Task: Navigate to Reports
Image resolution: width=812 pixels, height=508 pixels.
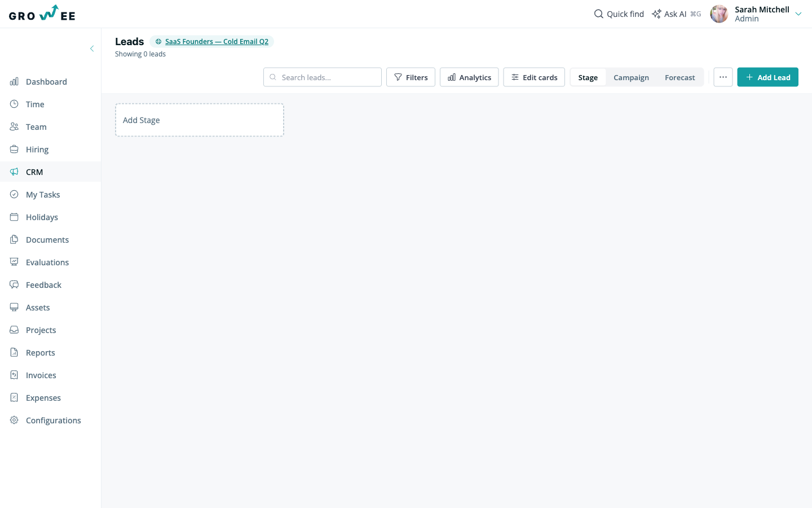Action: (x=51, y=353)
